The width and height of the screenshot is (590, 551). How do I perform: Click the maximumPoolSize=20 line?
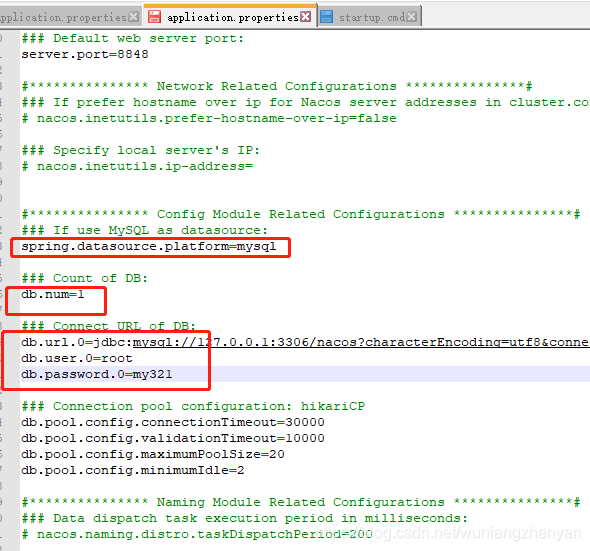[153, 454]
